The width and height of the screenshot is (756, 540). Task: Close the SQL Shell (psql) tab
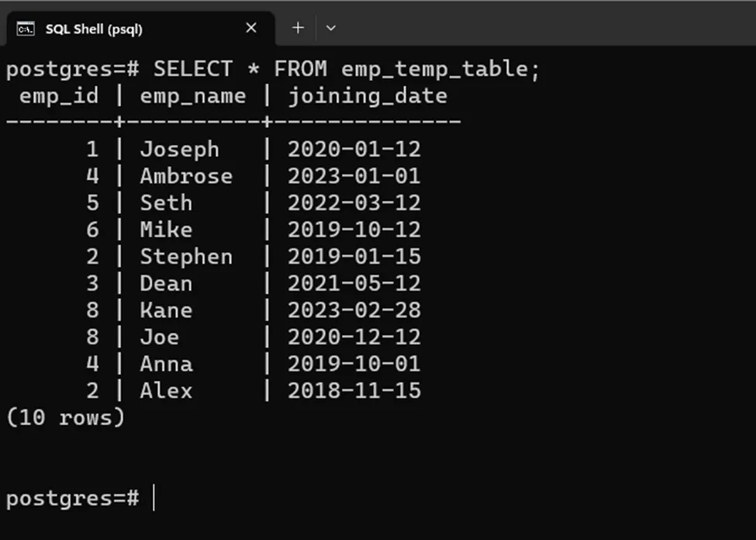tap(250, 28)
